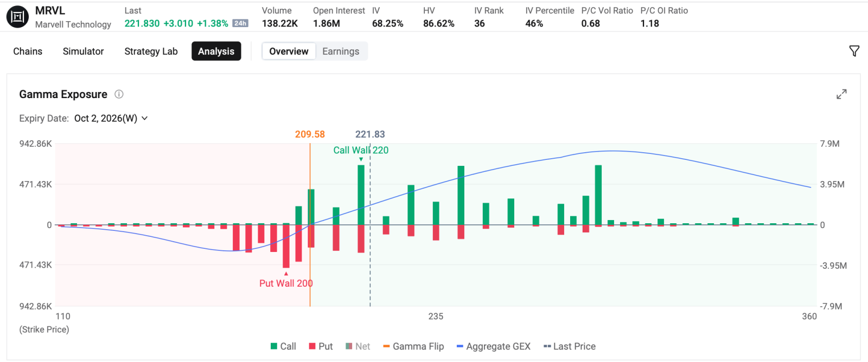Expand the Gamma Exposure chart to fullscreen

coord(841,94)
